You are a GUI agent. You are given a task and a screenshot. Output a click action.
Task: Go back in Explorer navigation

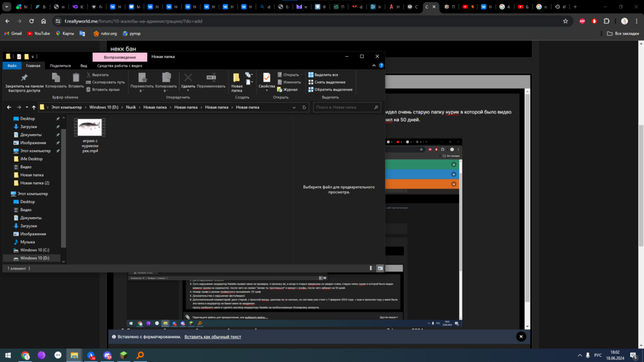click(x=9, y=107)
